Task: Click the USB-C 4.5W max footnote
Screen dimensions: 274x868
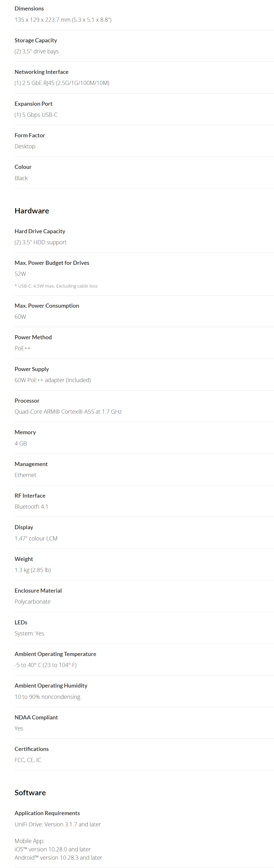Action: pos(56,286)
